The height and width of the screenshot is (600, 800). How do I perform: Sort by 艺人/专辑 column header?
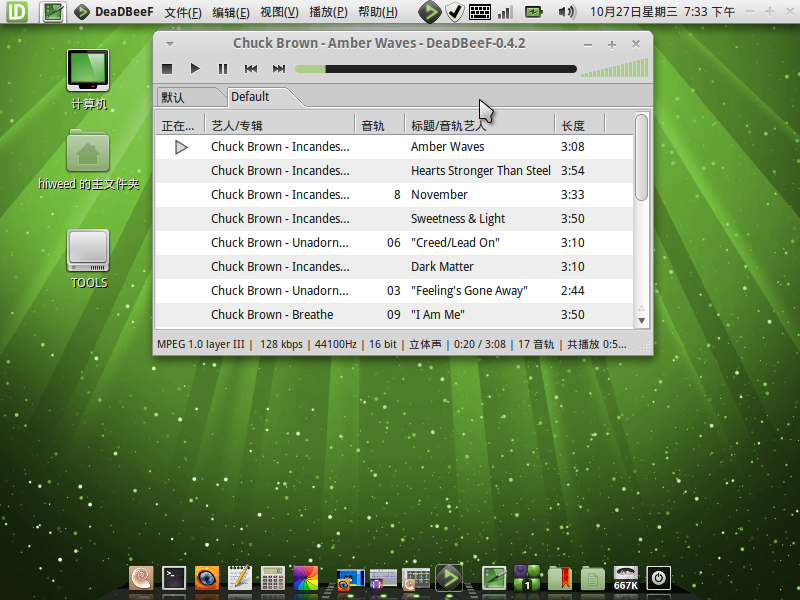[280, 125]
